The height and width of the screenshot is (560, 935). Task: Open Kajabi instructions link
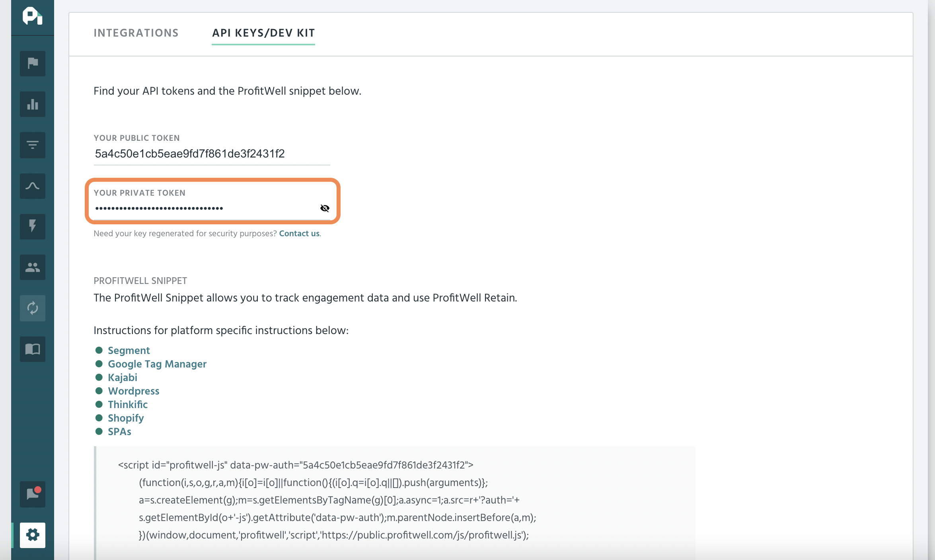123,377
